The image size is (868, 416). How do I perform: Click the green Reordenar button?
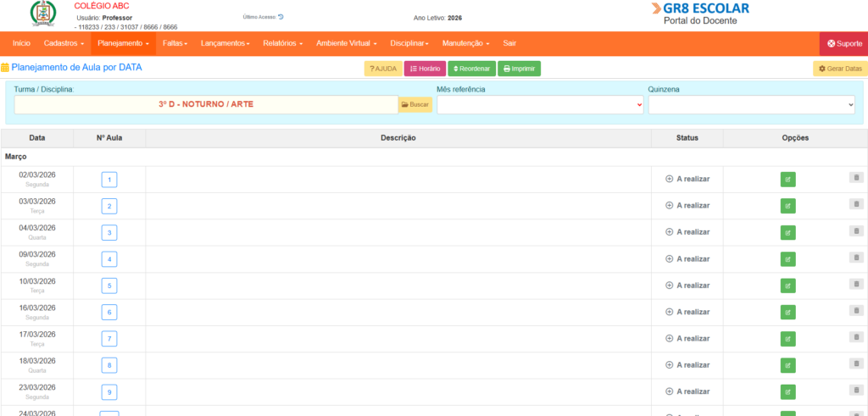[x=471, y=69]
